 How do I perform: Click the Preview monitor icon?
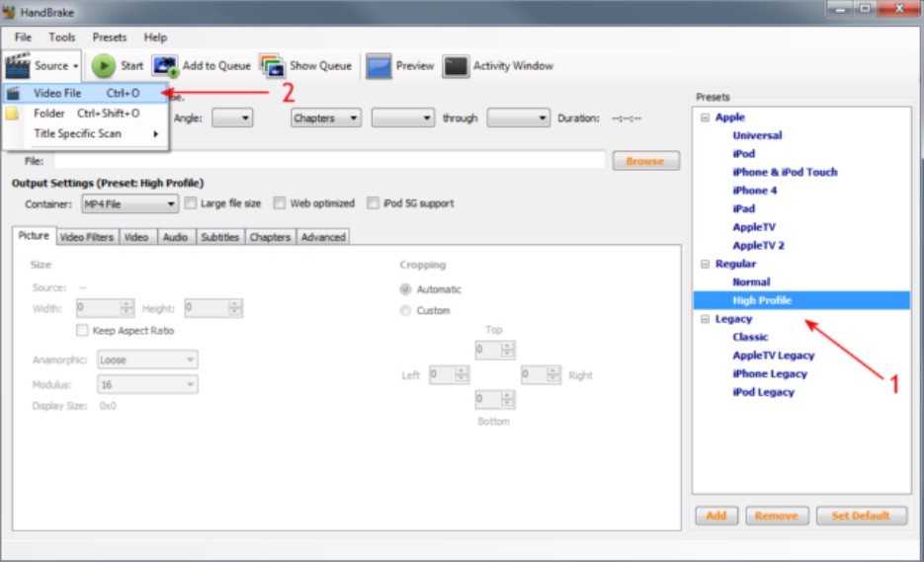pyautogui.click(x=378, y=66)
